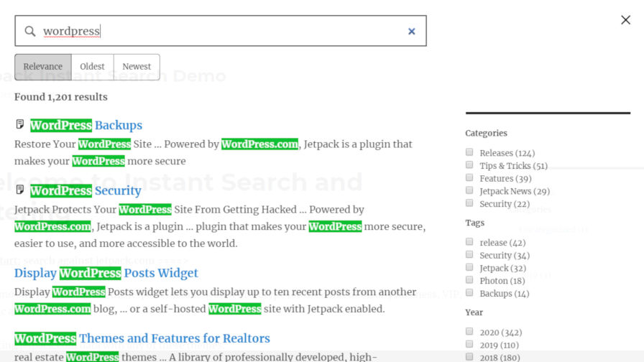This screenshot has height=362, width=644.
Task: Enable the Tips & Tricks category filter
Action: click(x=469, y=165)
